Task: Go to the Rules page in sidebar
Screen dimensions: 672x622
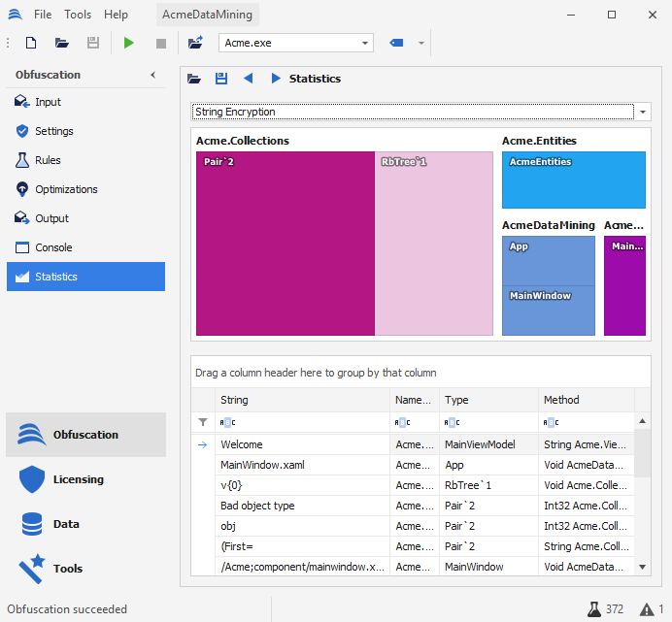Action: pyautogui.click(x=48, y=160)
